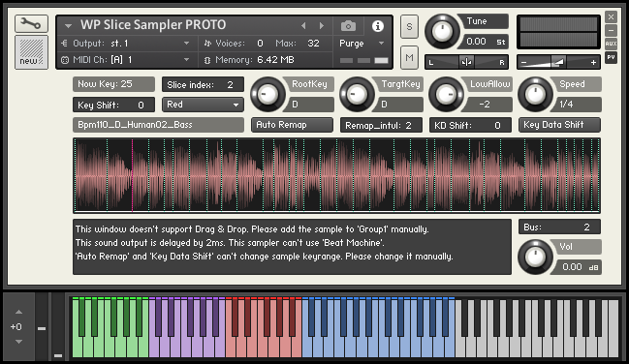629x364 pixels.
Task: Click the Auto Remap button
Action: click(x=292, y=125)
